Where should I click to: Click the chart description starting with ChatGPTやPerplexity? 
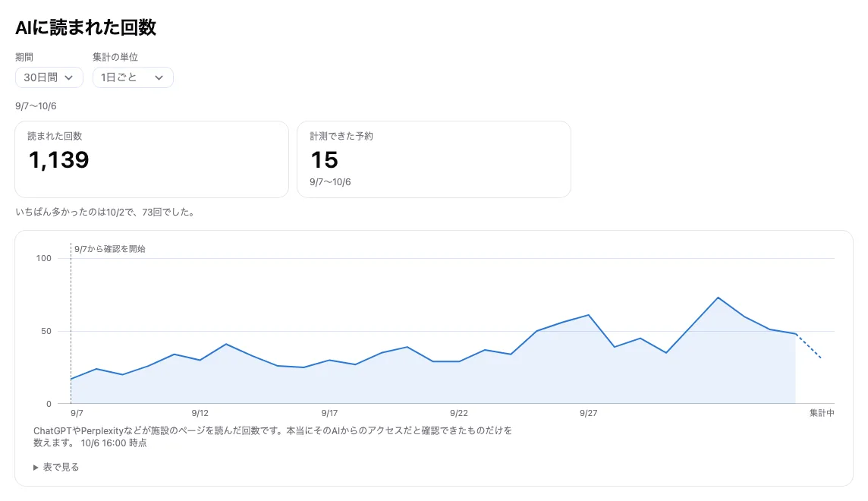(272, 436)
